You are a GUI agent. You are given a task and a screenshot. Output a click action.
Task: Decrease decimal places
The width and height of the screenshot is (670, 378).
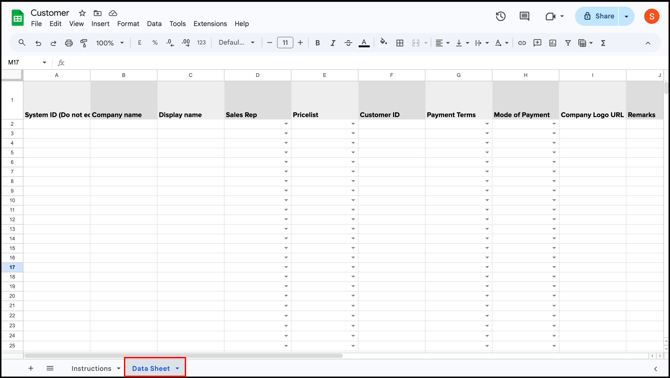click(x=170, y=43)
